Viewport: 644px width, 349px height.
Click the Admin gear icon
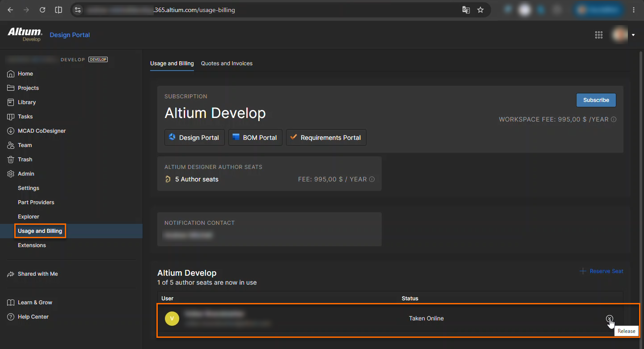pyautogui.click(x=11, y=174)
